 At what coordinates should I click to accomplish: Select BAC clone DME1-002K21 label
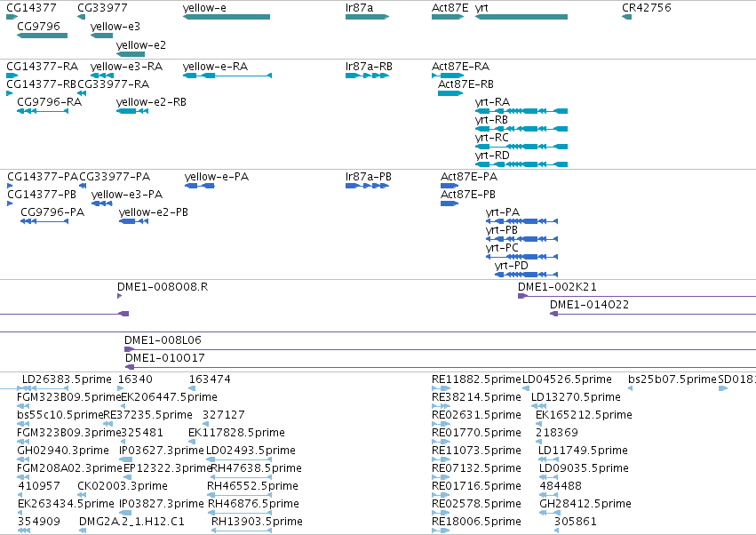click(x=557, y=287)
